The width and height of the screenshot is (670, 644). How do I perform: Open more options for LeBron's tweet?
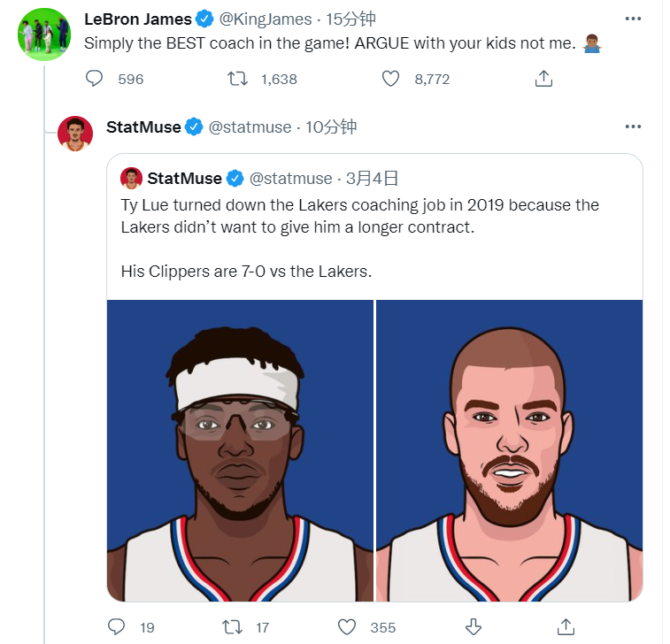click(x=633, y=19)
